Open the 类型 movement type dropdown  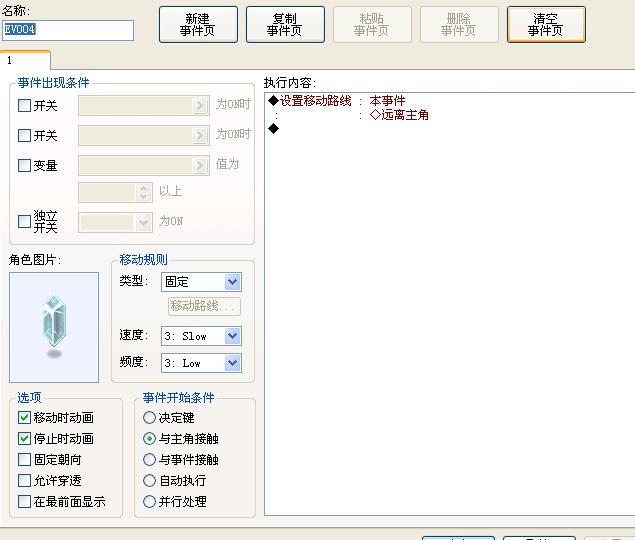201,282
